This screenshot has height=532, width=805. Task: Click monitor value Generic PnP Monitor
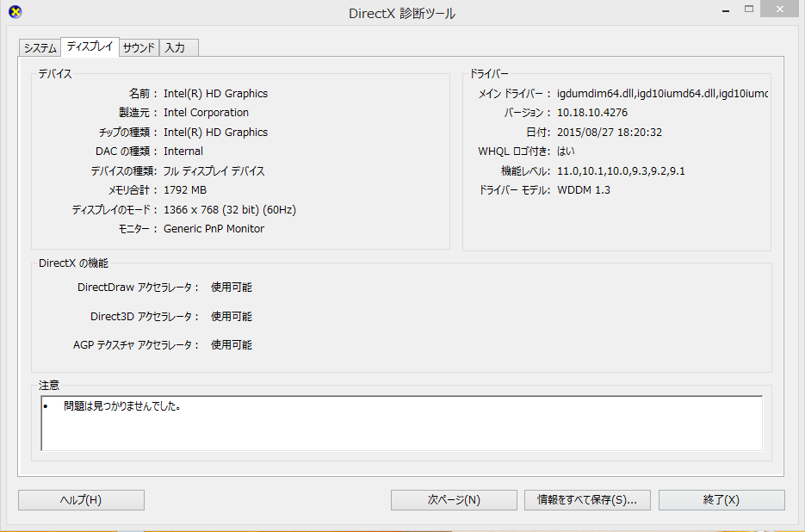(214, 228)
